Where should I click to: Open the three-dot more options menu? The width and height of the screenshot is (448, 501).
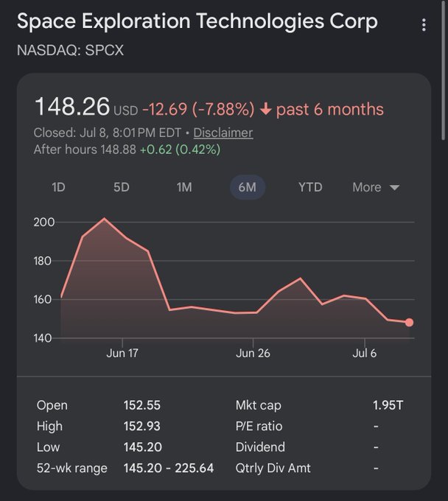pos(424,24)
